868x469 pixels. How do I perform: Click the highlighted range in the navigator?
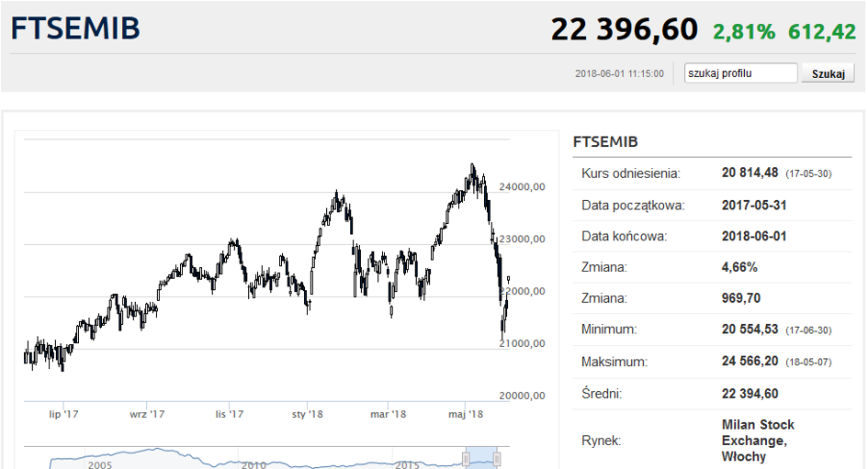(x=481, y=458)
